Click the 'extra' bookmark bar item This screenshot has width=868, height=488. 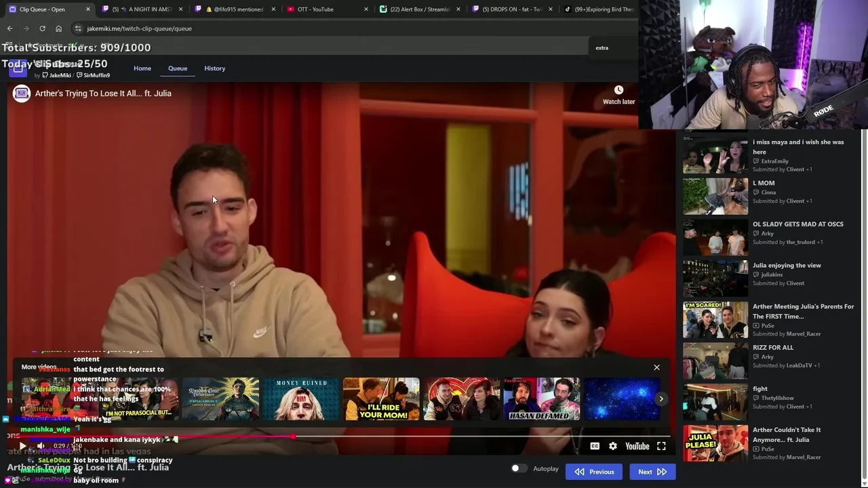click(x=602, y=48)
